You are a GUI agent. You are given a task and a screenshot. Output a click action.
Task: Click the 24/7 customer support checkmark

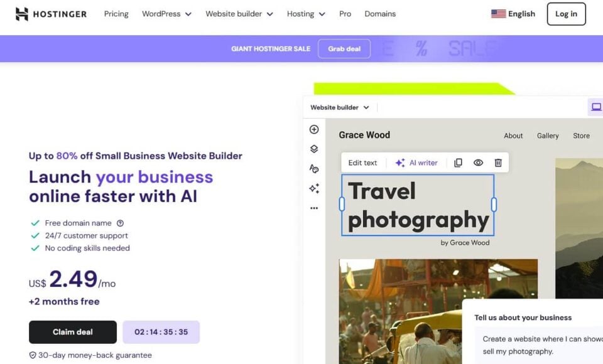tap(35, 235)
